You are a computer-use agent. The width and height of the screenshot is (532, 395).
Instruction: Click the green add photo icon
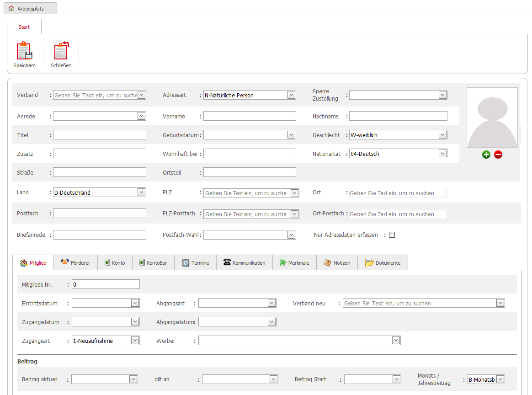486,155
